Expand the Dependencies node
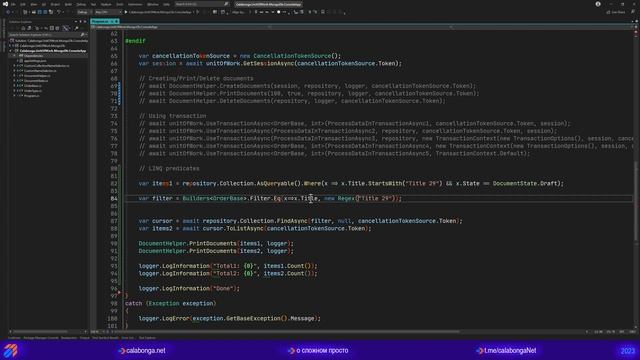This screenshot has height=360, width=640. point(14,56)
